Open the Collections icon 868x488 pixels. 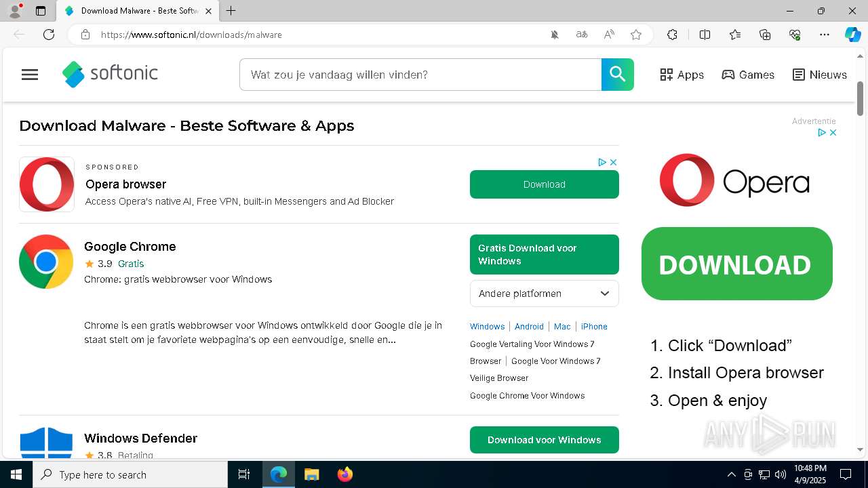tap(765, 35)
